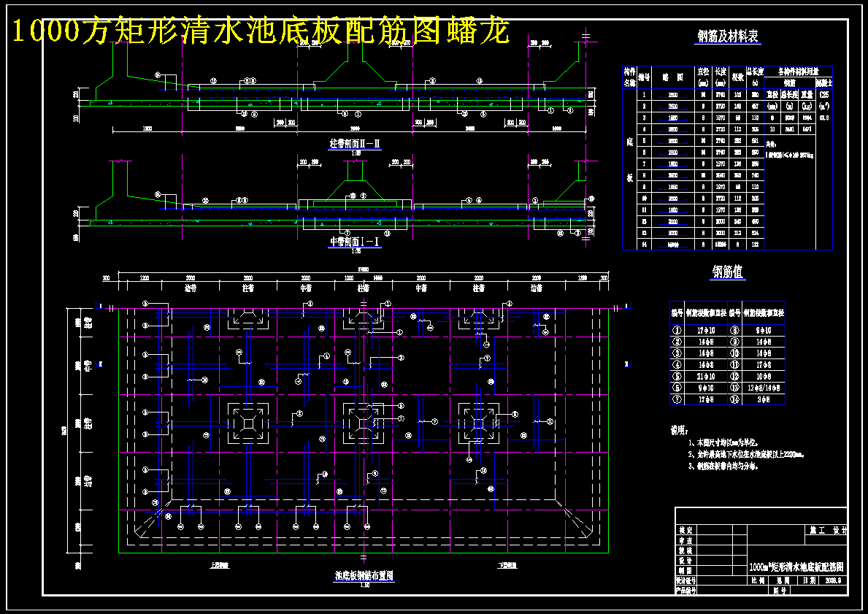Click '3Φ8' value for bar number 14
The height and width of the screenshot is (614, 868).
click(764, 399)
